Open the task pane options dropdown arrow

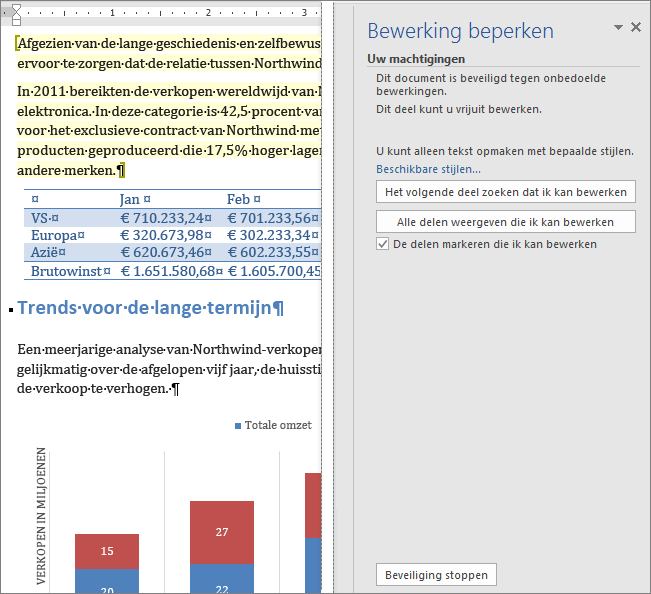pyautogui.click(x=618, y=27)
